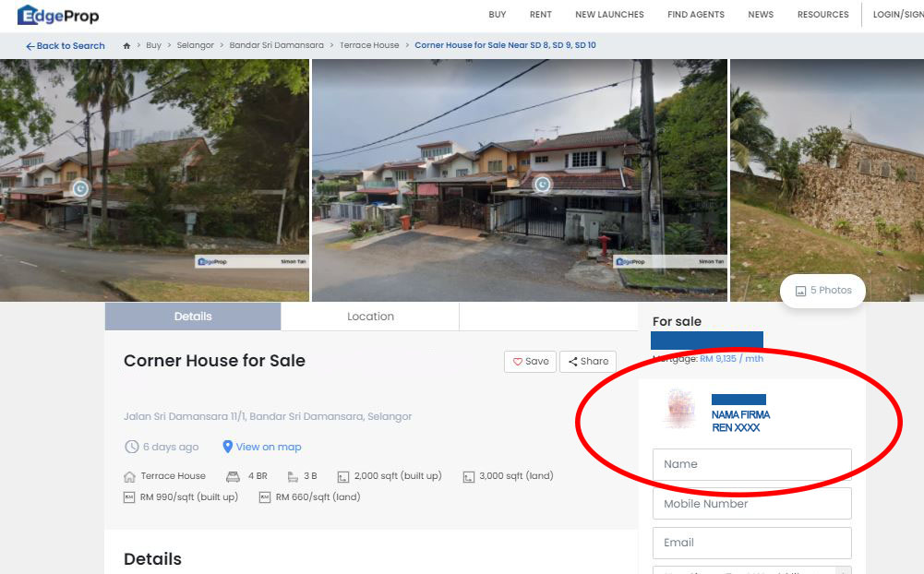
Task: Open Terrace House breadcrumb link
Action: coord(369,45)
